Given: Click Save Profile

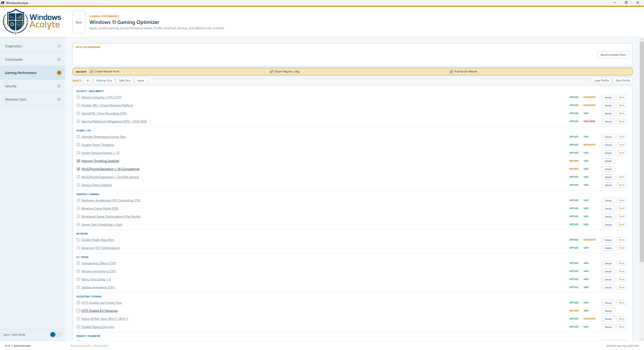Looking at the screenshot, I should click(623, 80).
